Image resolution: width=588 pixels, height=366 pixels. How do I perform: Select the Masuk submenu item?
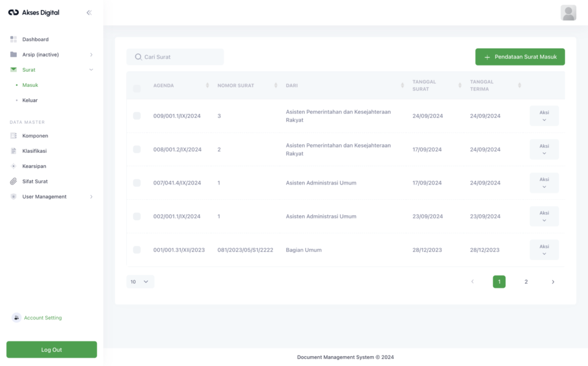(30, 85)
